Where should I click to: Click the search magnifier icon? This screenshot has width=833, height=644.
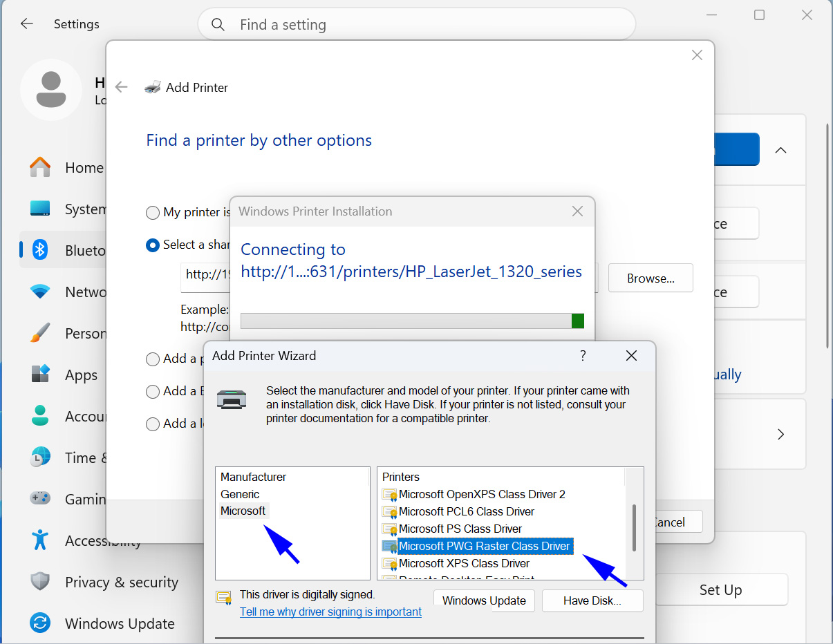[x=218, y=25]
